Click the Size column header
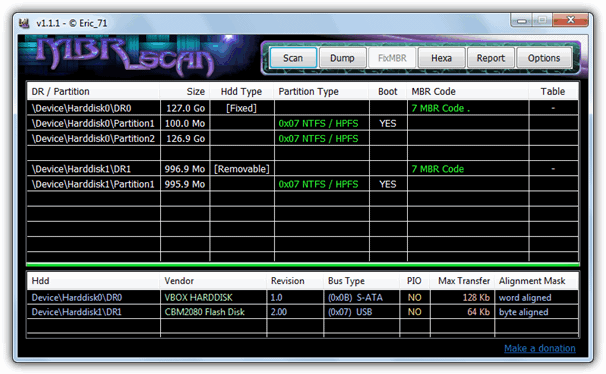 [x=185, y=92]
